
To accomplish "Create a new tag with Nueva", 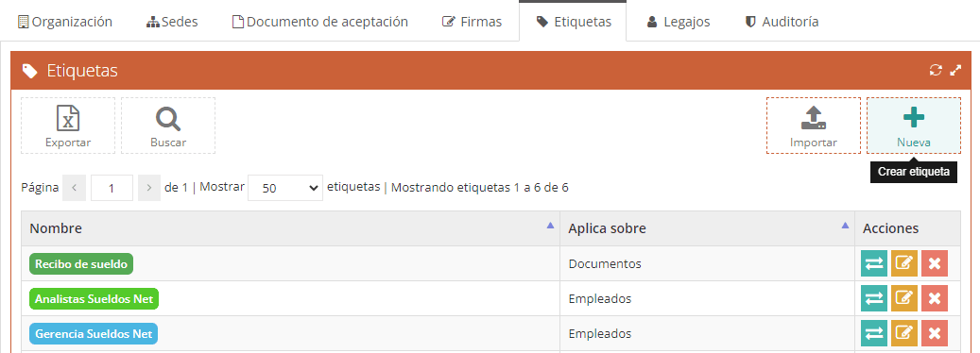I will (x=913, y=126).
